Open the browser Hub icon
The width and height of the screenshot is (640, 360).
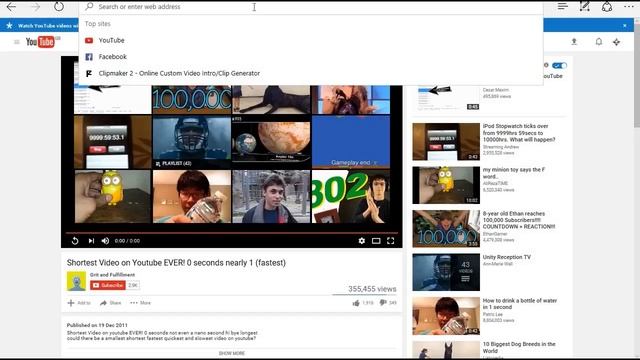[563, 7]
